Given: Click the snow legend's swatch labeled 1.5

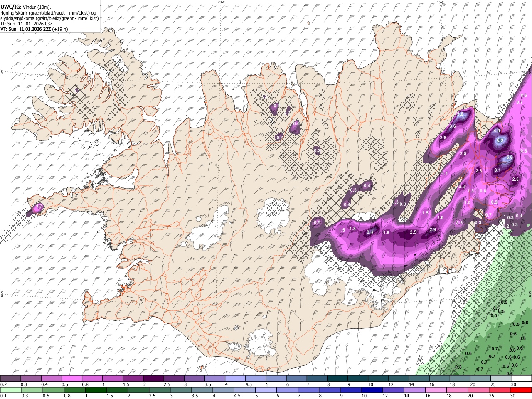Looking at the screenshot, I should click(133, 378).
